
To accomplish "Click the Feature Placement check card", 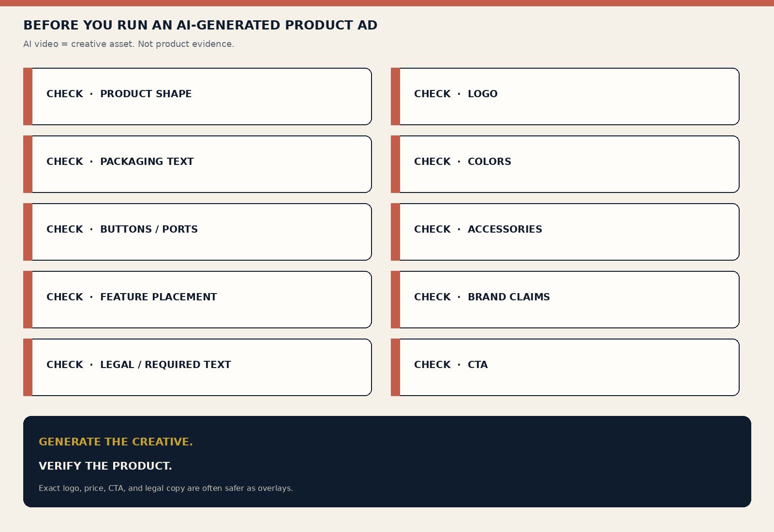I will (x=197, y=299).
